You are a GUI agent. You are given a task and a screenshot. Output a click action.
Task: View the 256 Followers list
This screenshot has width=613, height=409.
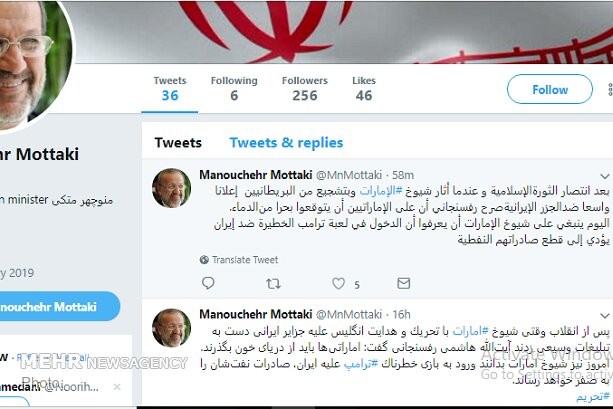tap(305, 89)
